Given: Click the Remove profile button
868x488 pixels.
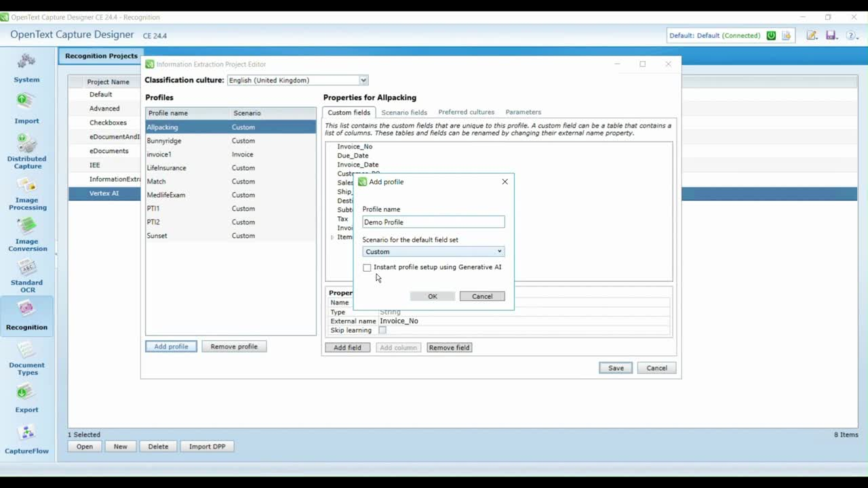Looking at the screenshot, I should [234, 346].
